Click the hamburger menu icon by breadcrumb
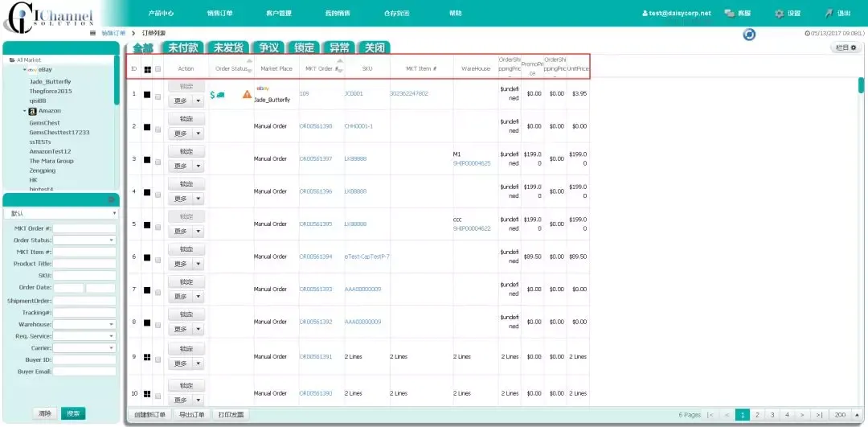868x427 pixels. point(93,33)
